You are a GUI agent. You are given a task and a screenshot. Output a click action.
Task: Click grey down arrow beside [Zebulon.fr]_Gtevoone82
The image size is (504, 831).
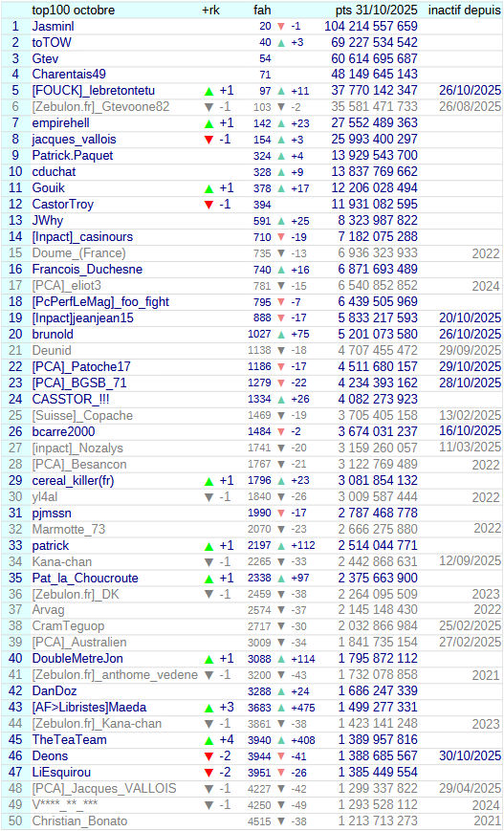click(208, 107)
